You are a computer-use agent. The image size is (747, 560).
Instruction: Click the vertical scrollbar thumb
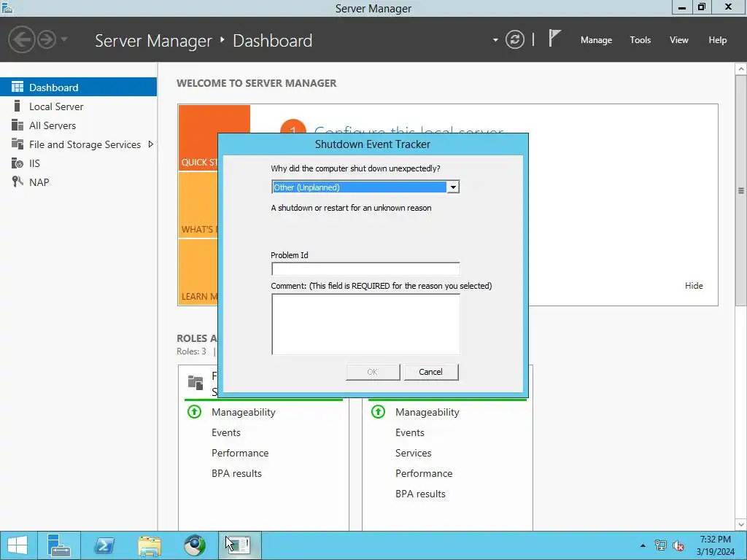coord(741,190)
